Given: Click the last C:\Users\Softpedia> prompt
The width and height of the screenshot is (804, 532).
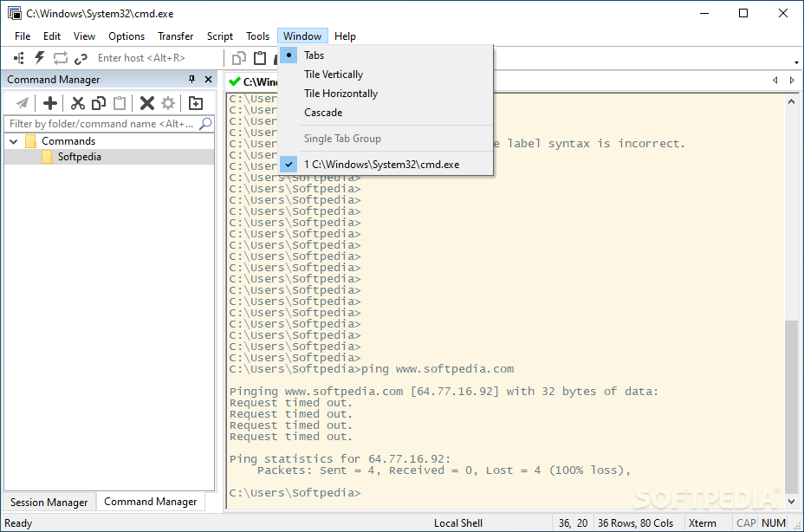Looking at the screenshot, I should pos(295,493).
